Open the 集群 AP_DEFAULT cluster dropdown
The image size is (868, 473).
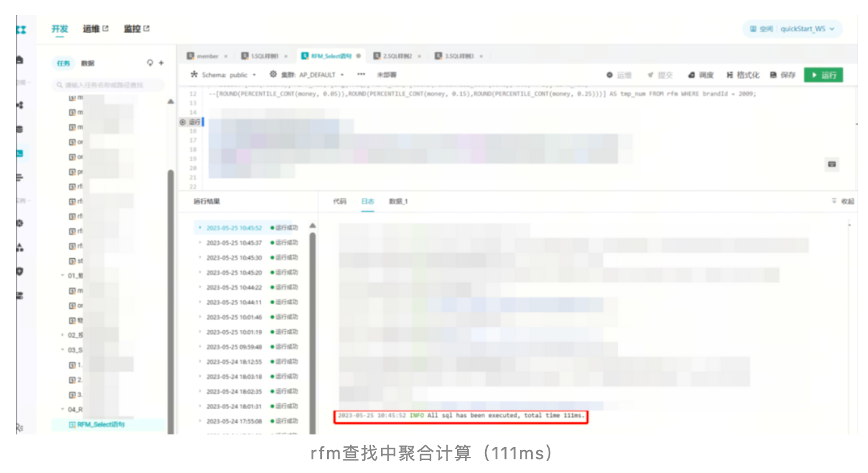[307, 75]
